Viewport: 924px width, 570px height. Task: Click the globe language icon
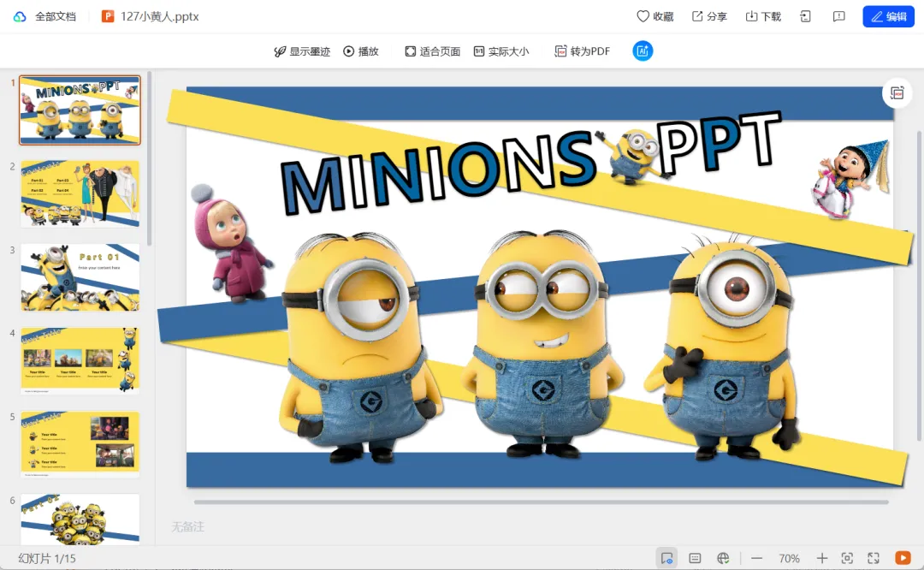tap(723, 558)
